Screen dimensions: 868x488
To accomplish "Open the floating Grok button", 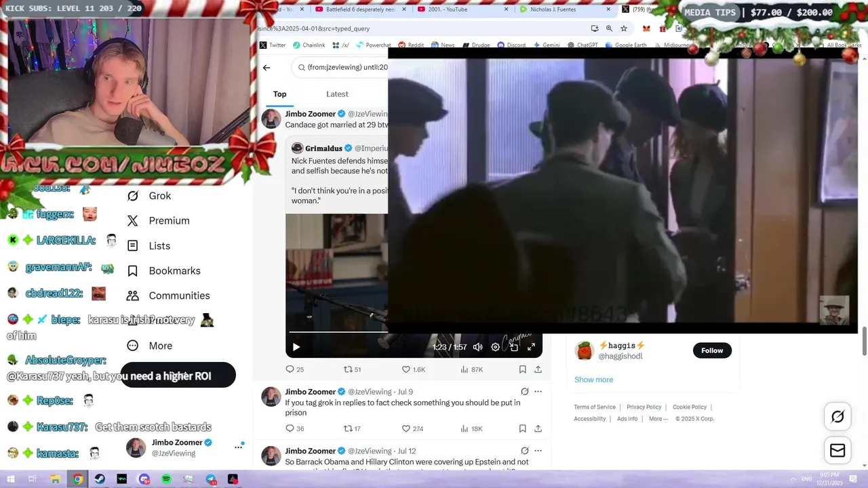I will [837, 417].
